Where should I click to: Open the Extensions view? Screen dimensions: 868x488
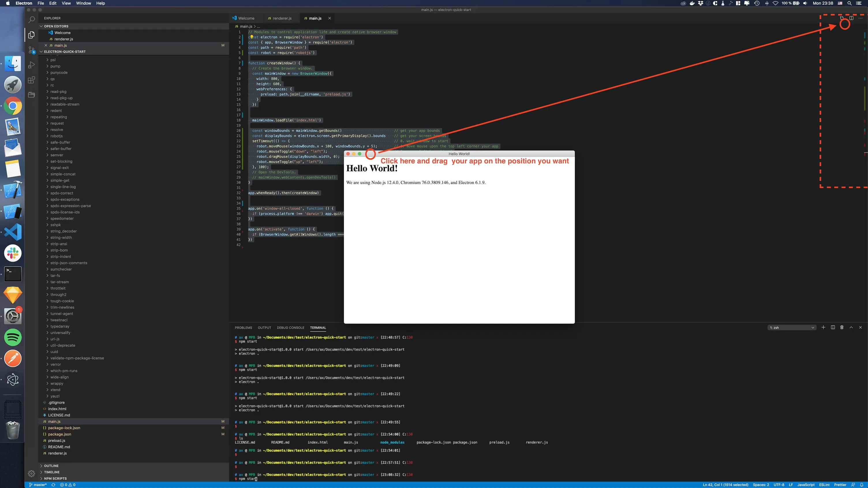(x=31, y=80)
